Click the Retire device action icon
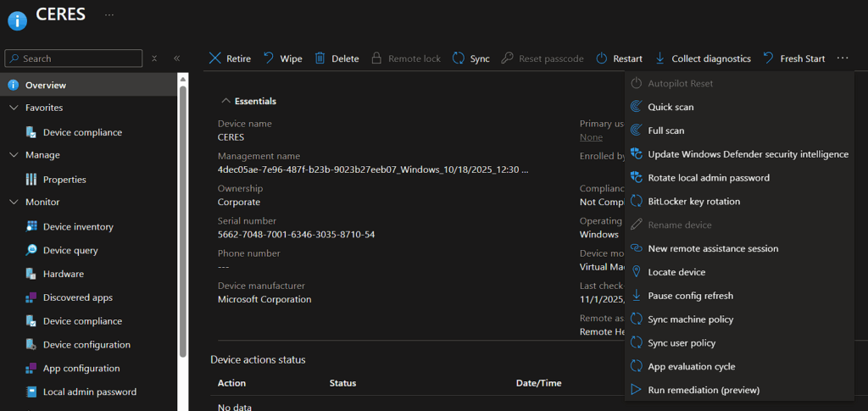Screen dimensions: 868x411 click(215, 58)
